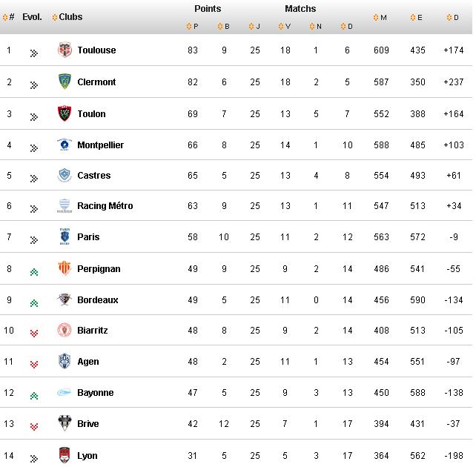Open the Bayonne club link
This screenshot has height=467, width=476.
click(95, 393)
